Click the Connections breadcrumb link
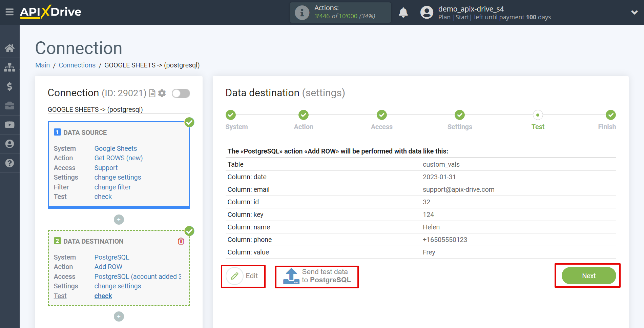The height and width of the screenshot is (328, 644). (x=77, y=65)
